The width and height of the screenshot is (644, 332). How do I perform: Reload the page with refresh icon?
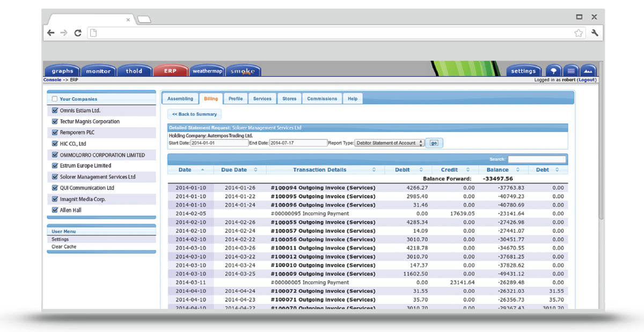(x=78, y=33)
